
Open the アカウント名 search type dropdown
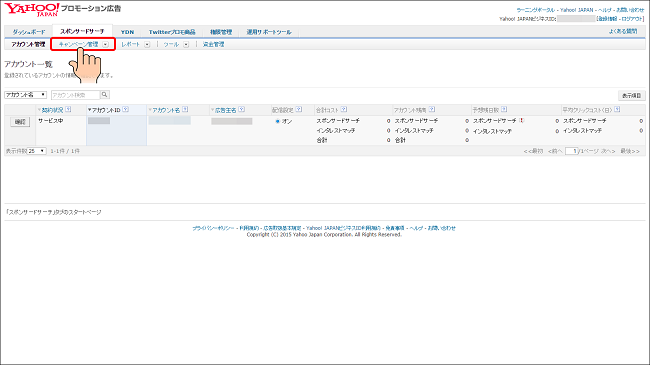pyautogui.click(x=25, y=95)
